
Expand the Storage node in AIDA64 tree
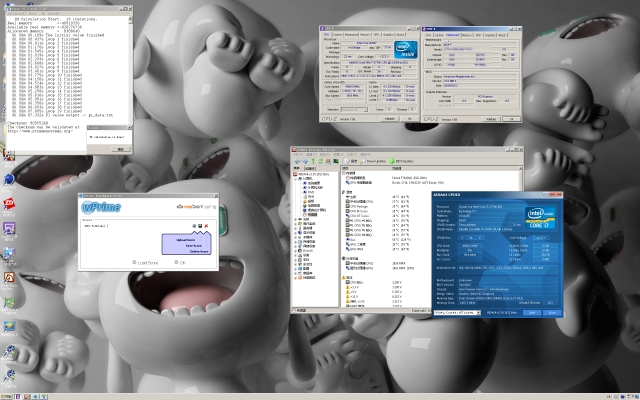(x=295, y=242)
